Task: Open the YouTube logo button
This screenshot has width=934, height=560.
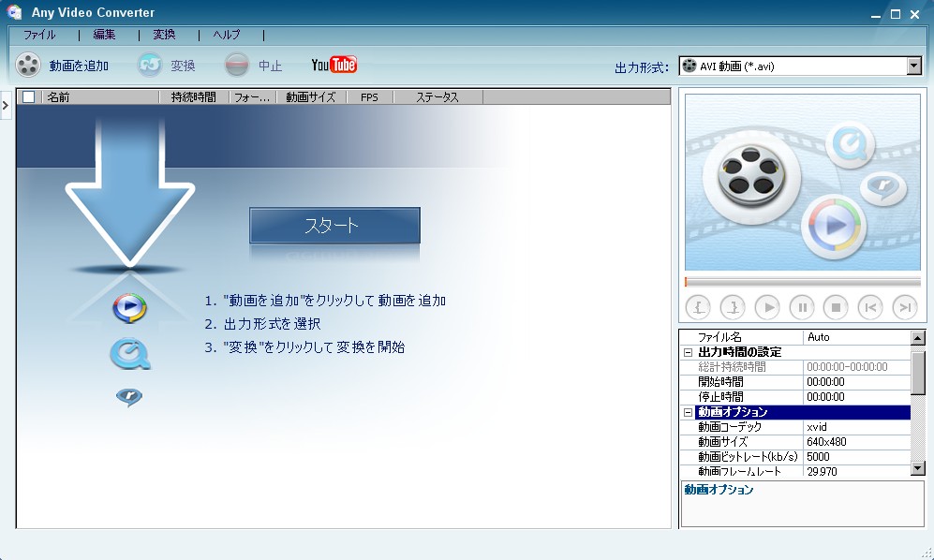Action: [334, 65]
